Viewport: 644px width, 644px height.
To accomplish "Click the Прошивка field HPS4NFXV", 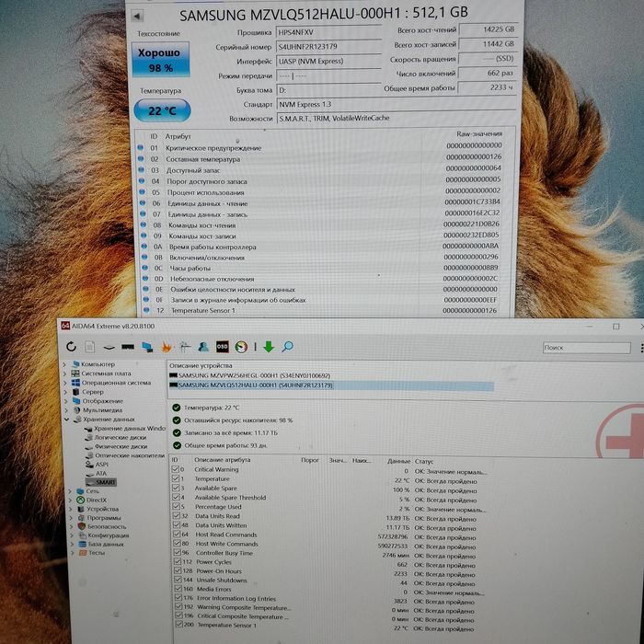I will pyautogui.click(x=328, y=32).
